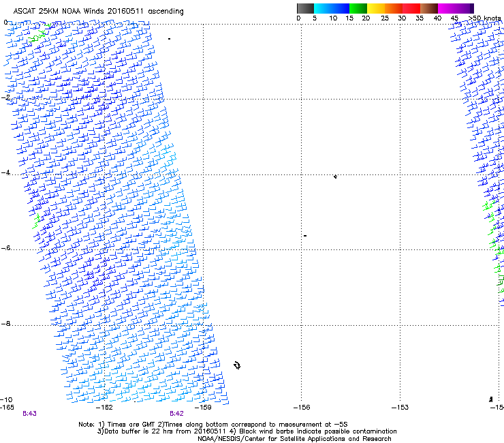Click the longitude label '-156'
Image resolution: width=504 pixels, height=443 pixels.
[302, 408]
